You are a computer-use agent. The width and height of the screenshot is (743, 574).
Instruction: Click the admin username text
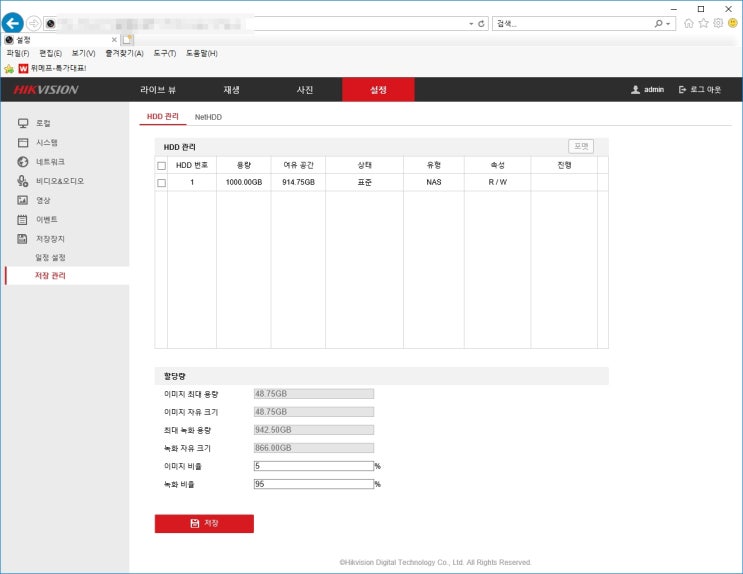(x=654, y=90)
